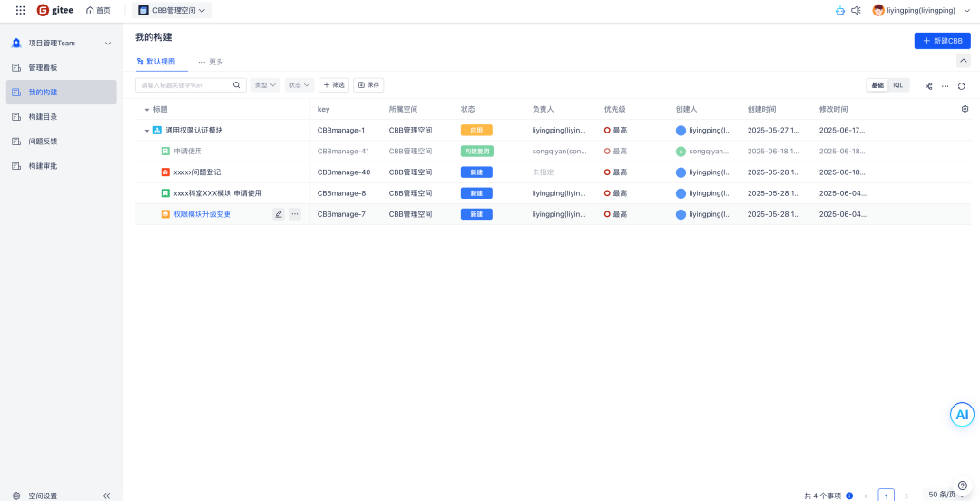Refresh the list with reload icon

(961, 85)
